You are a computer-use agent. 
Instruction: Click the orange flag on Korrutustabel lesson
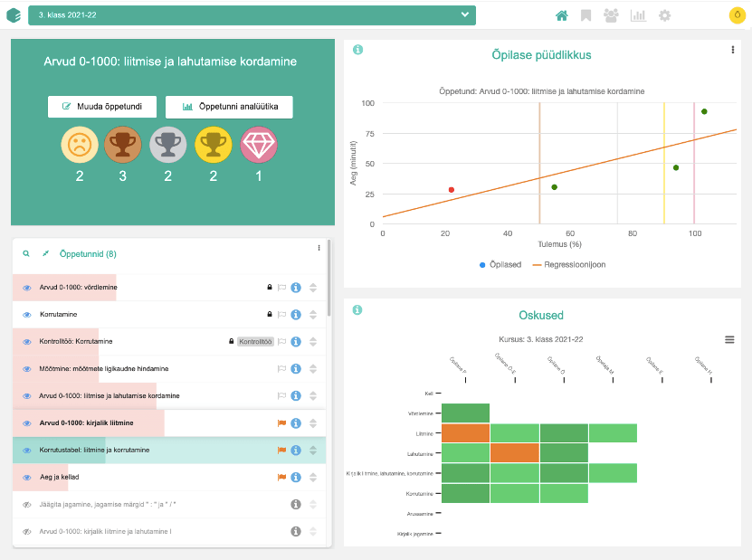point(281,451)
